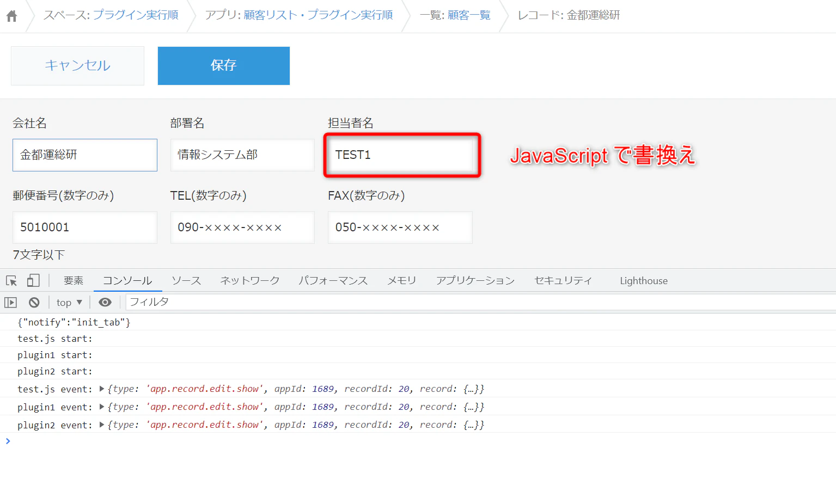Toggle the device toolbar icon
This screenshot has height=504, width=836.
tap(33, 280)
